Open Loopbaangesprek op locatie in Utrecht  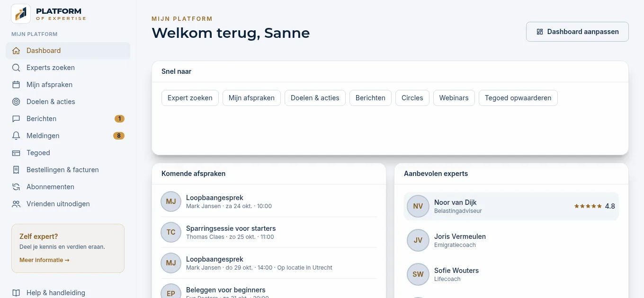click(269, 263)
